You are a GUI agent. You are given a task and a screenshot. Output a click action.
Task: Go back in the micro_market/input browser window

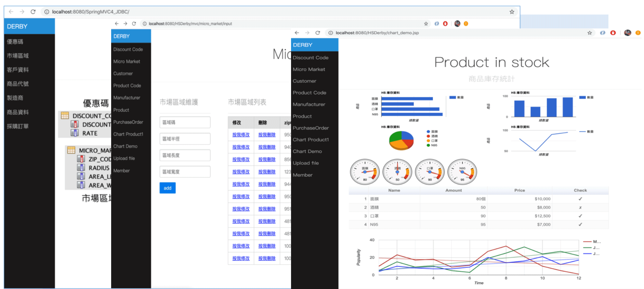tap(117, 24)
